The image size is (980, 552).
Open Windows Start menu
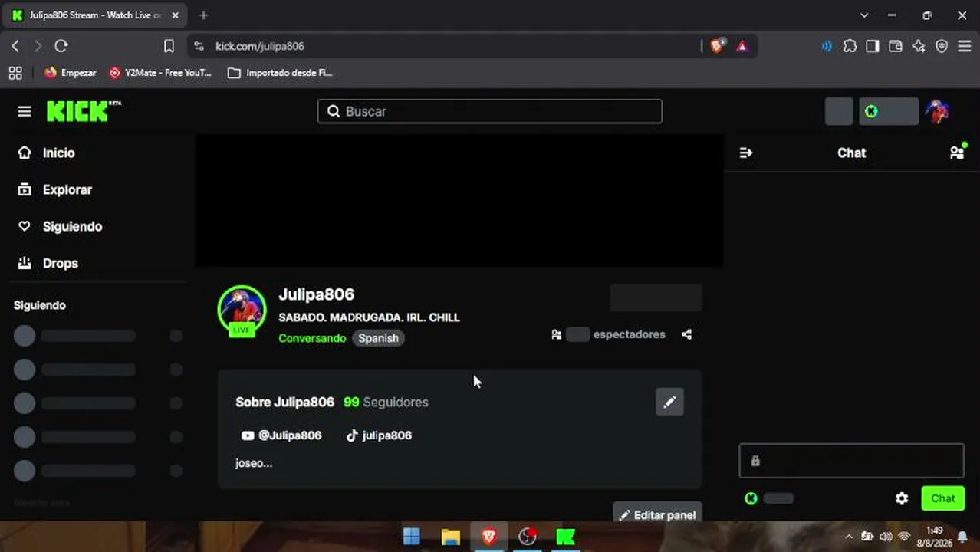[x=412, y=537]
